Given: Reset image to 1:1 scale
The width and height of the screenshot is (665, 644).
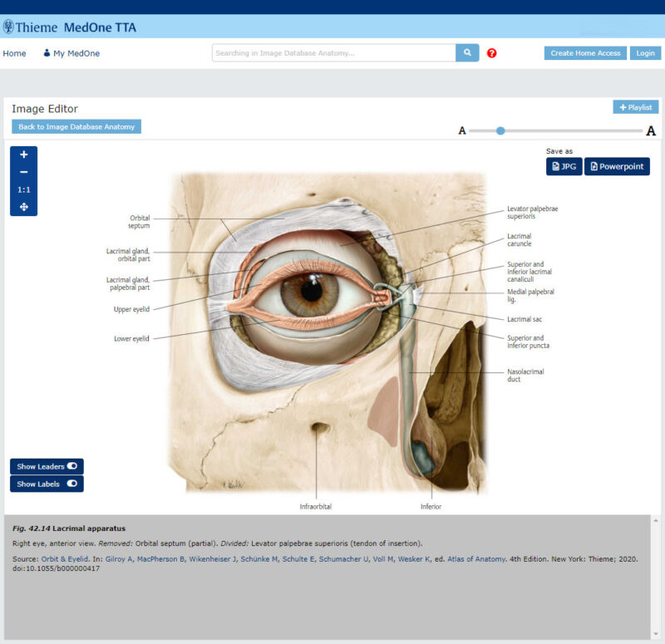Looking at the screenshot, I should 23,189.
